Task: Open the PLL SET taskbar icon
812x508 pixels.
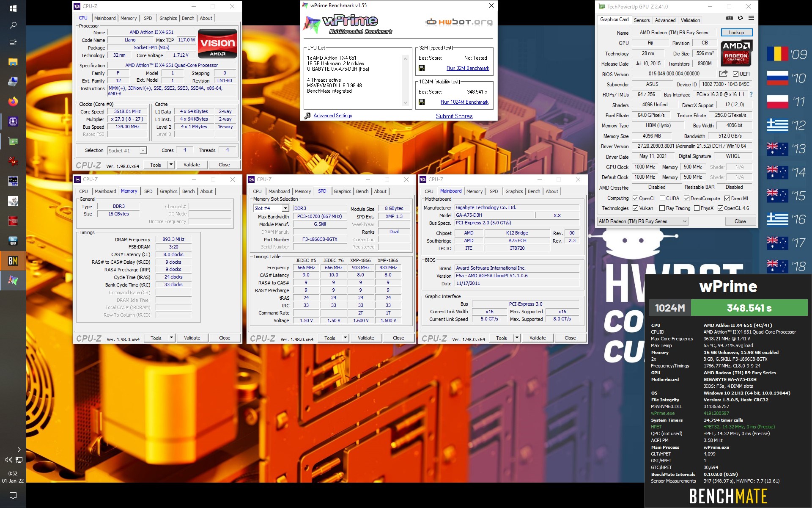Action: [13, 181]
